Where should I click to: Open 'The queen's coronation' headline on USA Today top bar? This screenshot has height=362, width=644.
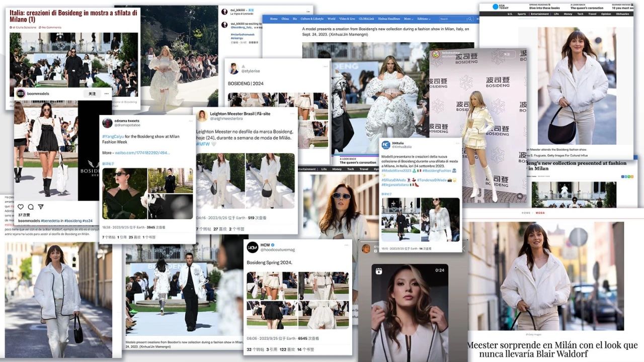click(x=586, y=8)
